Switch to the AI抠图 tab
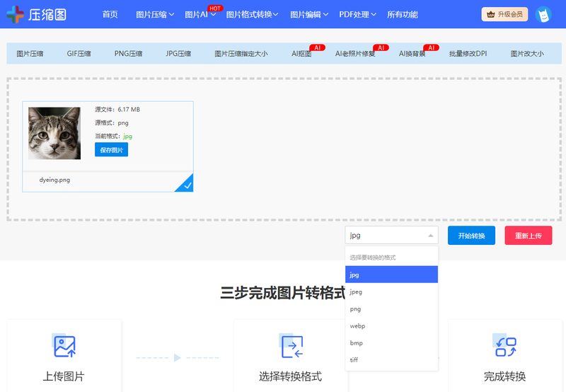The width and height of the screenshot is (566, 392). 301,54
